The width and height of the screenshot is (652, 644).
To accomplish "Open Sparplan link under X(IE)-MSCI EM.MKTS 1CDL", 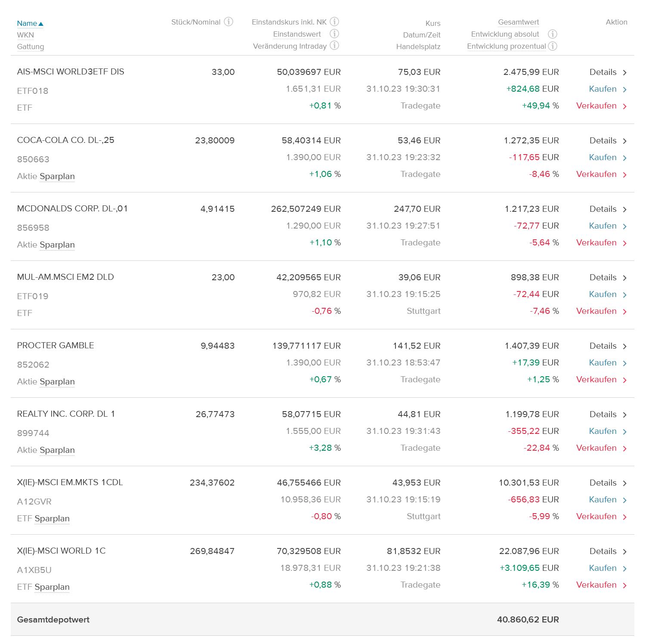I will 52,518.
